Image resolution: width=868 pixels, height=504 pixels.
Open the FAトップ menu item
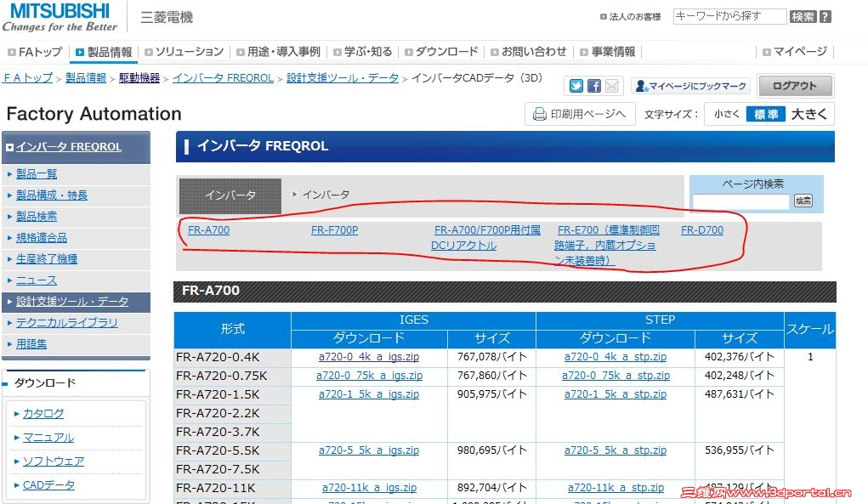pyautogui.click(x=35, y=52)
